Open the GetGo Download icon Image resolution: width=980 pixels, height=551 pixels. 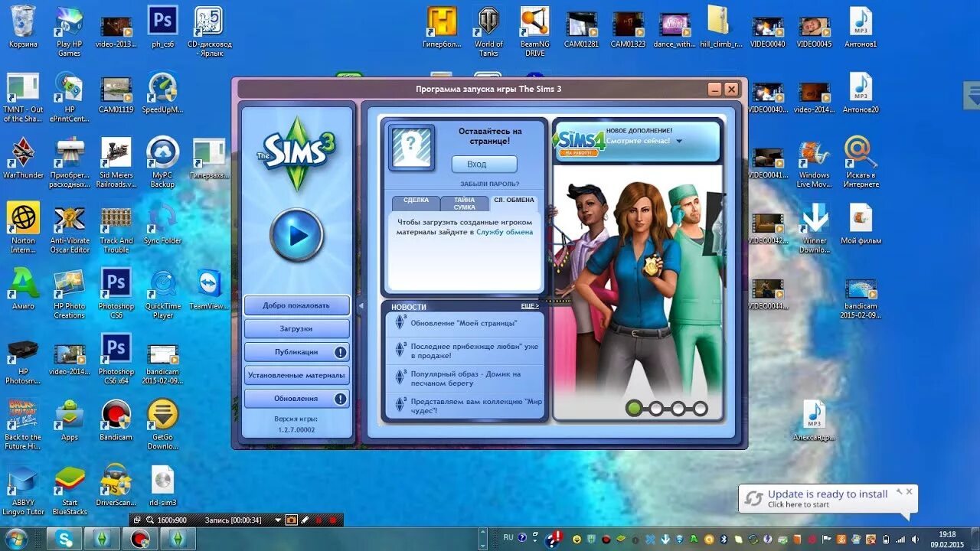pos(162,424)
